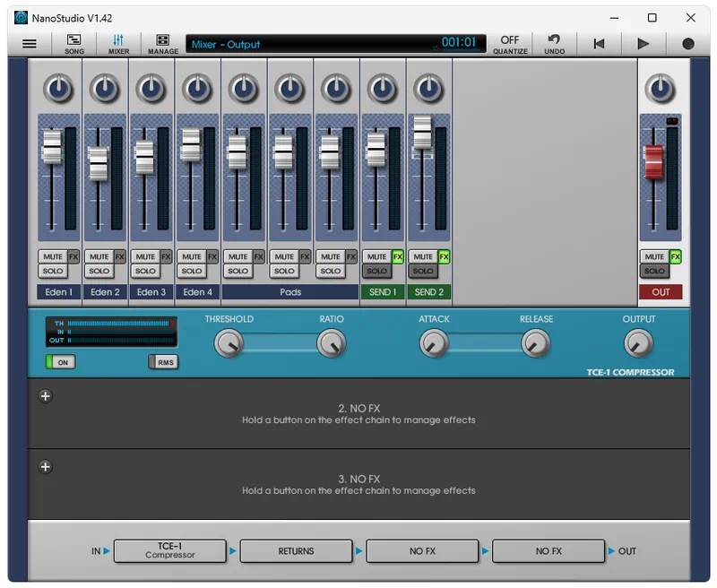This screenshot has height=588, width=717.
Task: Solo the Eden 4 channel
Action: [x=191, y=271]
